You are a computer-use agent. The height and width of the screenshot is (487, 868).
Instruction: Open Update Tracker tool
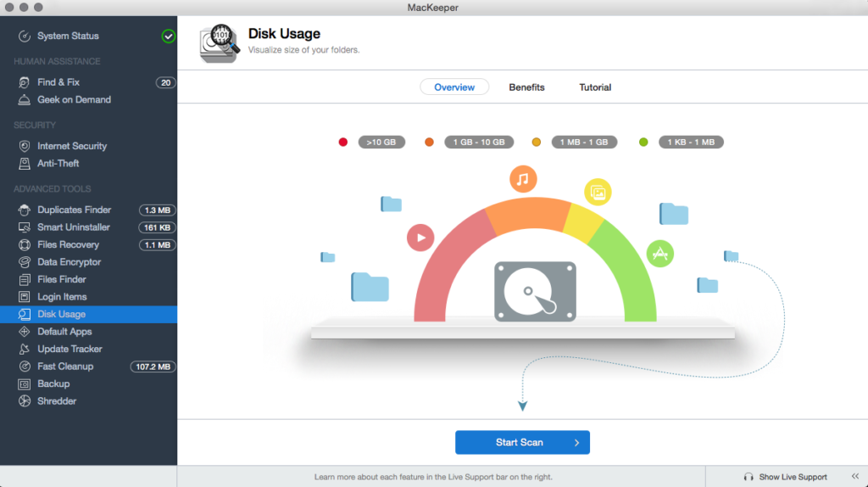pos(70,349)
